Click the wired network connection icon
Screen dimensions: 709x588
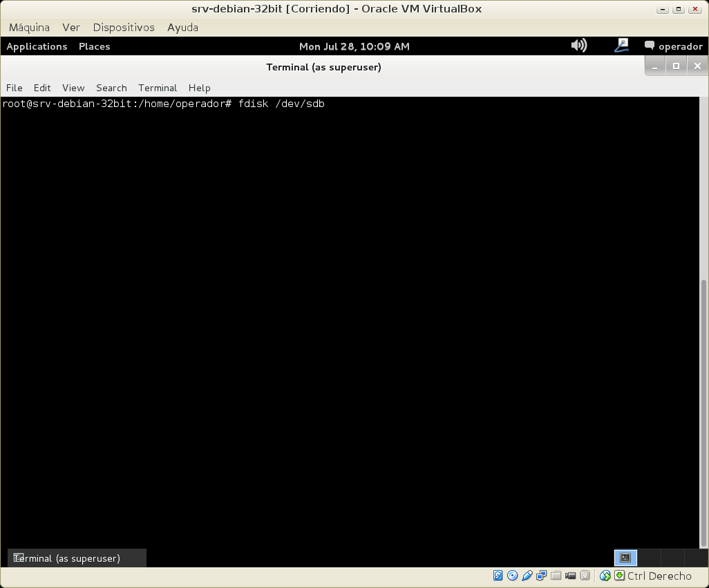621,46
